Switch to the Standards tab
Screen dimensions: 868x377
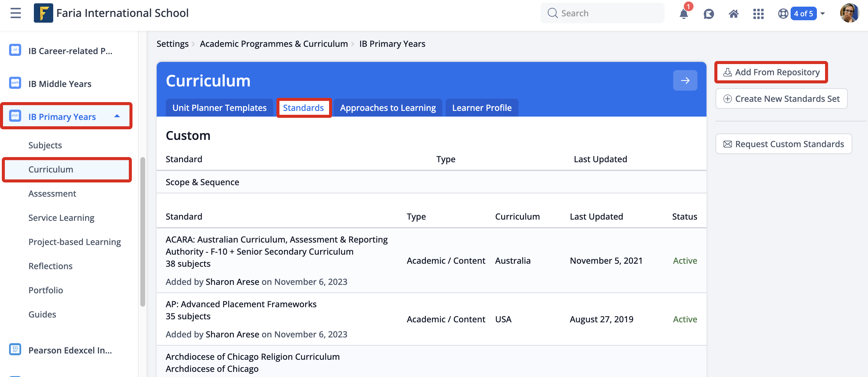coord(303,108)
